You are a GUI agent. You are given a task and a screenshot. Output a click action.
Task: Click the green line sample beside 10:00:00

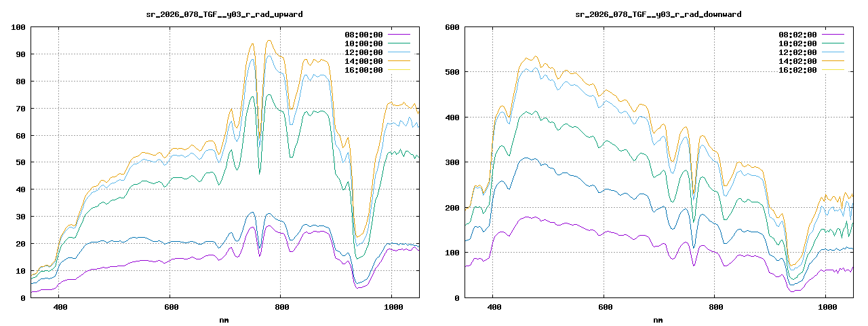399,43
